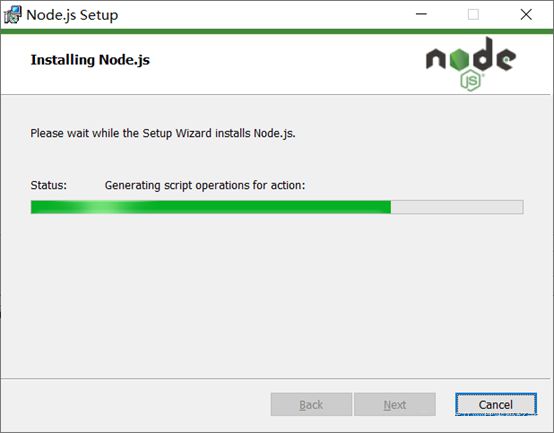Click the filled green part of progress bar
Screen dimensions: 554x433
(211, 207)
